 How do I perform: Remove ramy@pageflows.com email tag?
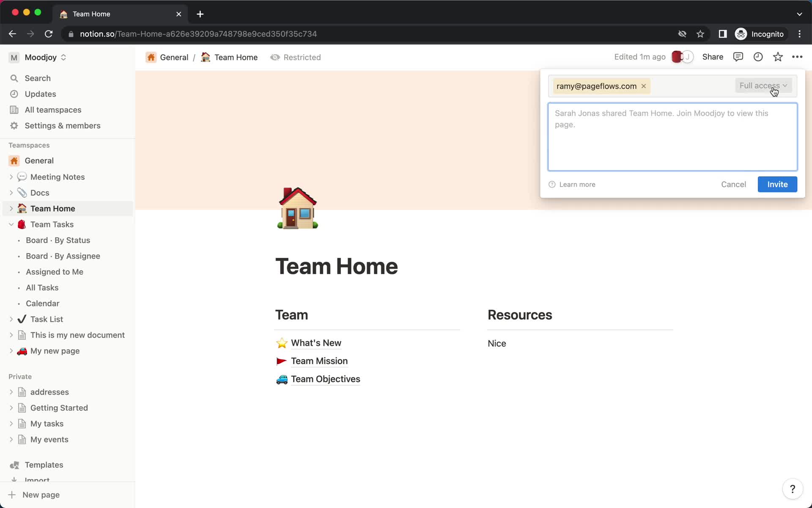(x=644, y=86)
